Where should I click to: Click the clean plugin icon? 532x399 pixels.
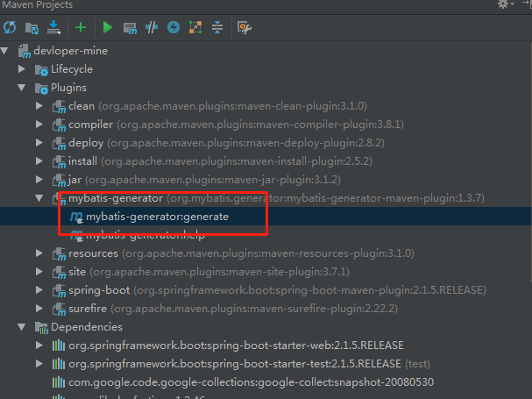[59, 106]
